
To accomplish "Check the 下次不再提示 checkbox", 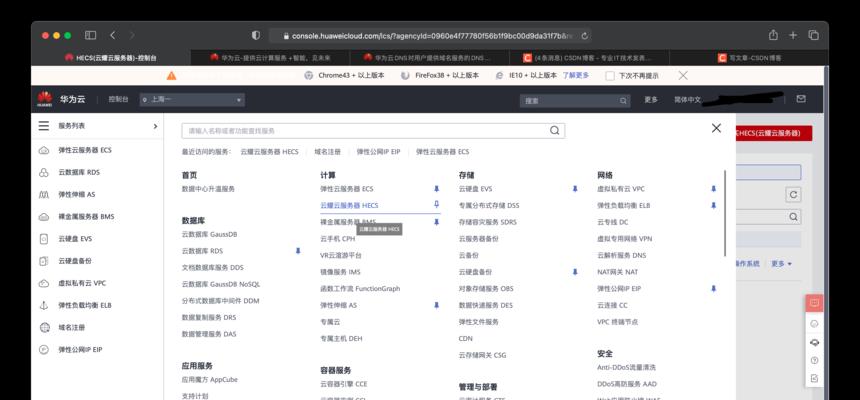I will point(610,76).
